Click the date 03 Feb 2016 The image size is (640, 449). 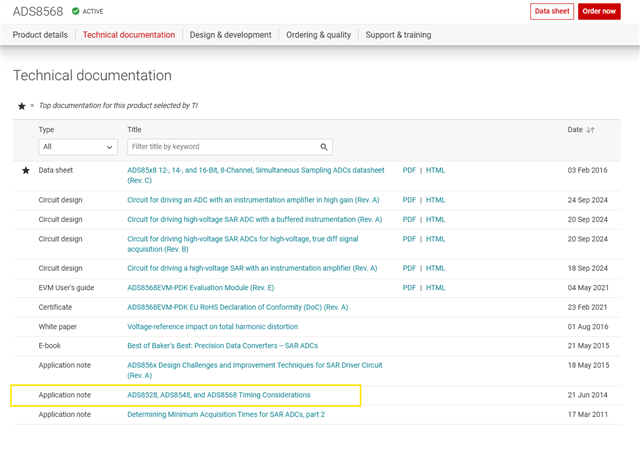pyautogui.click(x=587, y=170)
